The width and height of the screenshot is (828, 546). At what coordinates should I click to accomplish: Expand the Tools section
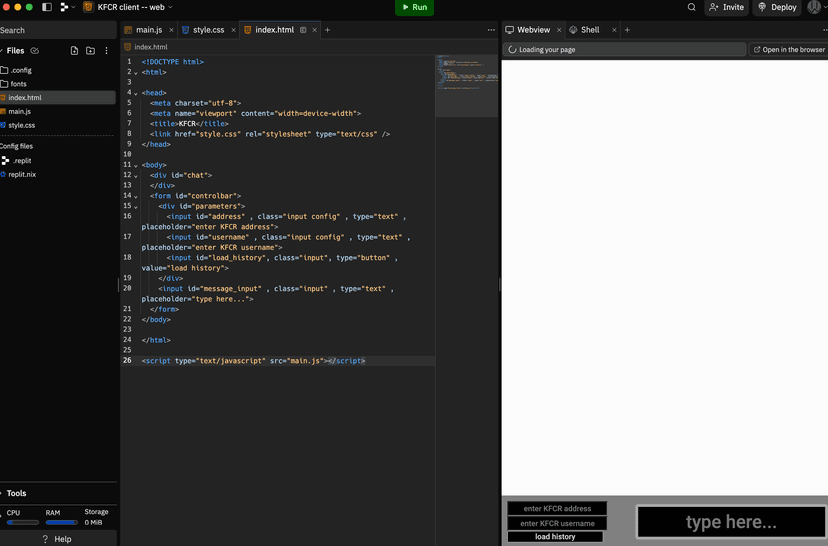pyautogui.click(x=16, y=493)
